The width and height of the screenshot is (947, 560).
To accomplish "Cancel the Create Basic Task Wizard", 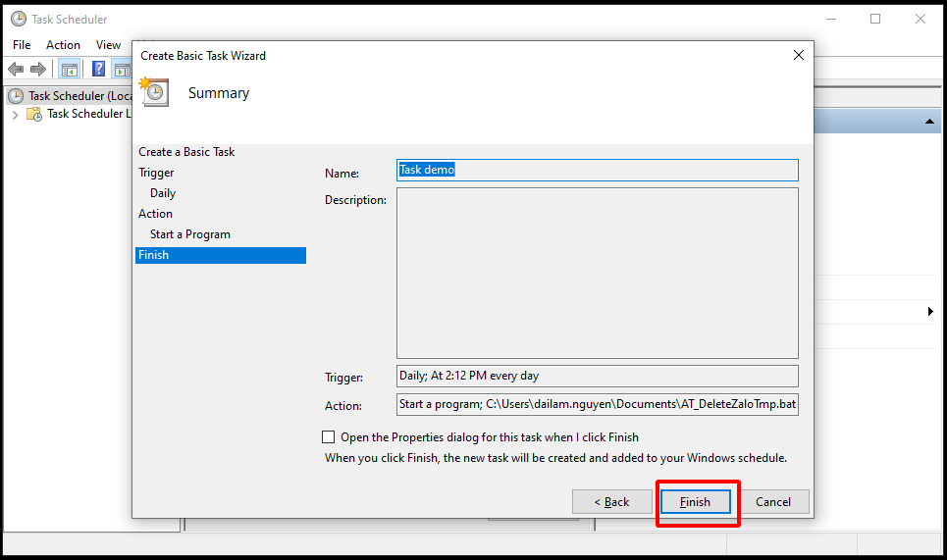I will (x=773, y=502).
